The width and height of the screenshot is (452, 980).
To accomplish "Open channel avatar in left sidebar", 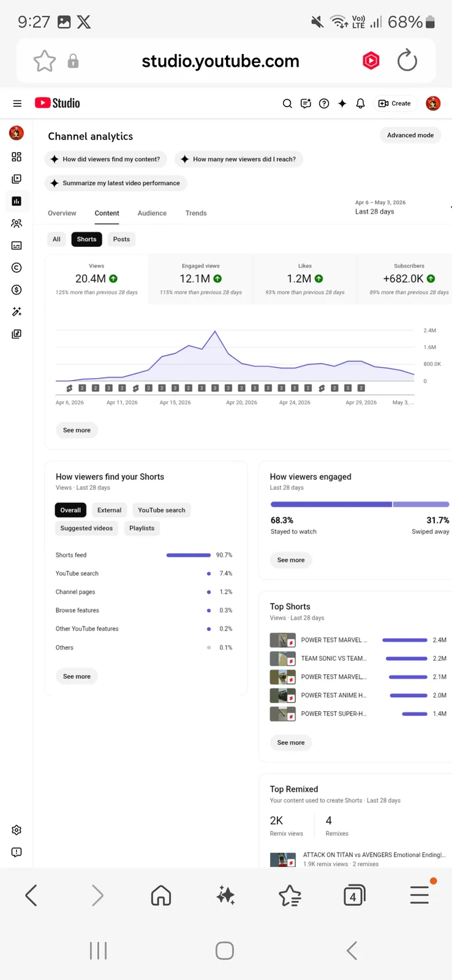I will tap(17, 132).
